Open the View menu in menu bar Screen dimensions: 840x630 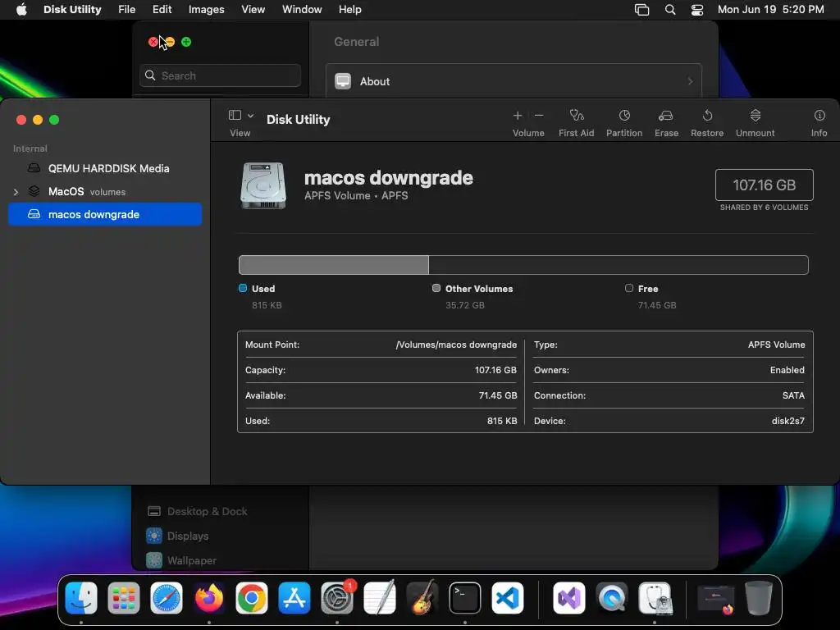point(253,10)
